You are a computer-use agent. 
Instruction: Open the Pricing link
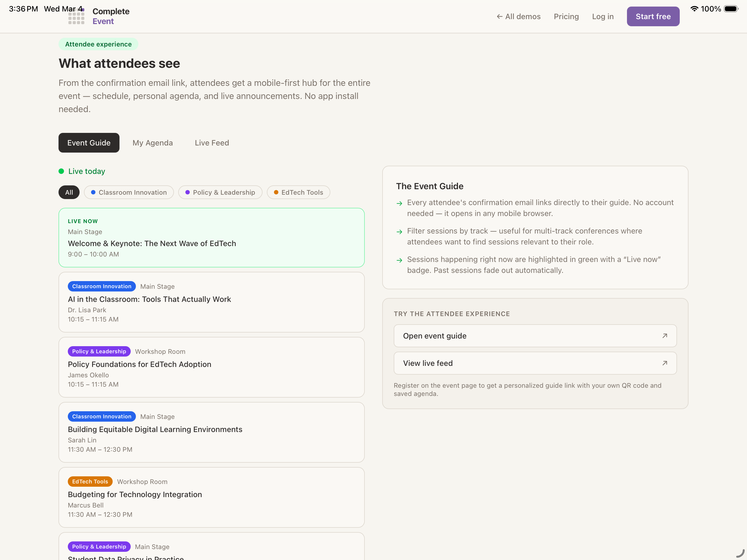coord(566,17)
